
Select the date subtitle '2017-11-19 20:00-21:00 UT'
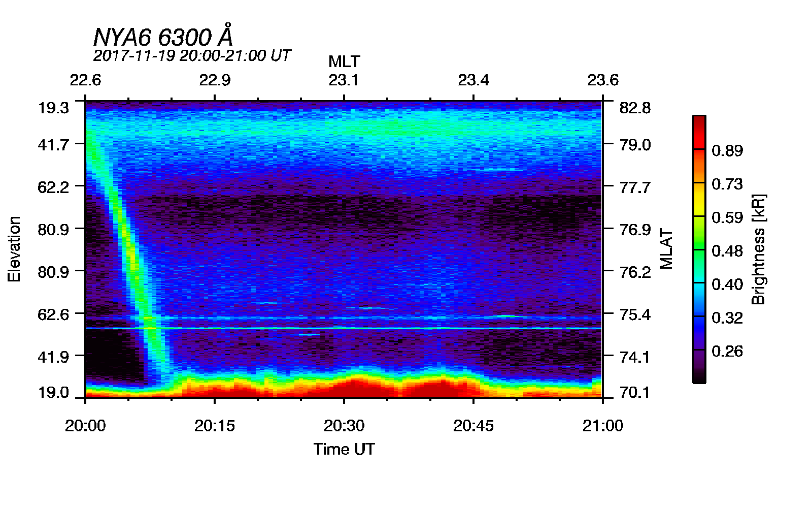click(x=192, y=55)
